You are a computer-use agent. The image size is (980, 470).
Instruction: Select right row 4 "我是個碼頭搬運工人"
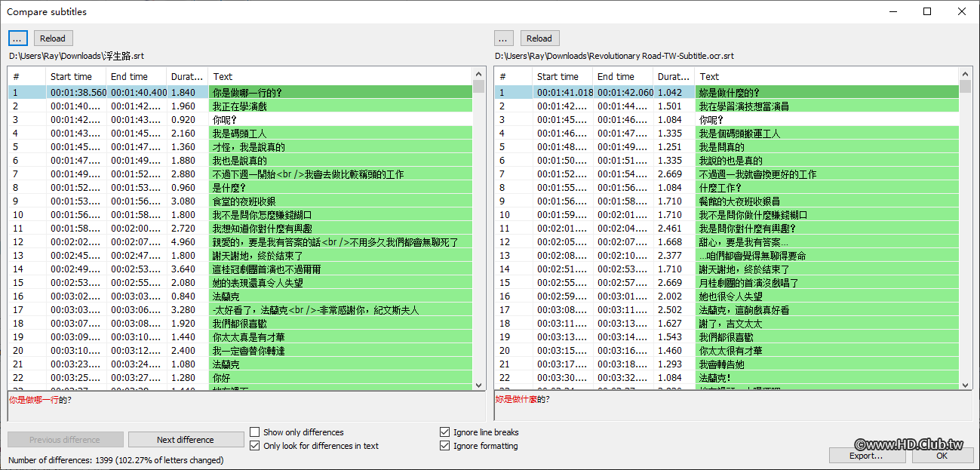pyautogui.click(x=727, y=134)
